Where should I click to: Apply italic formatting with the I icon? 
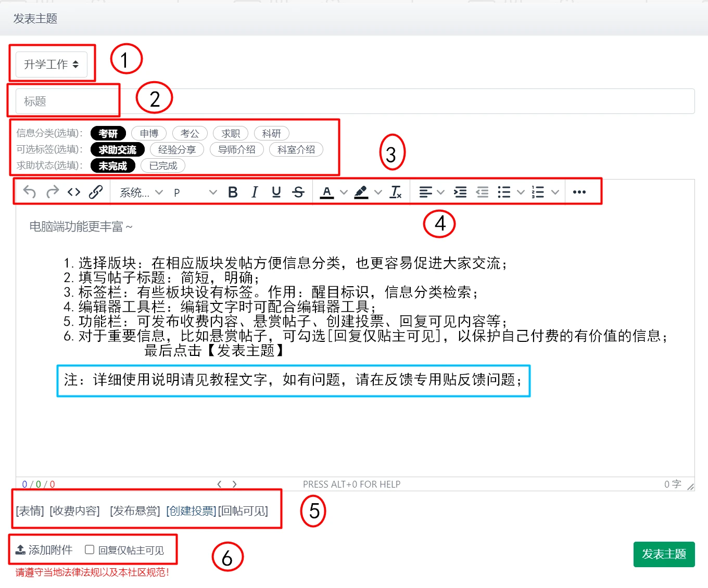click(255, 191)
